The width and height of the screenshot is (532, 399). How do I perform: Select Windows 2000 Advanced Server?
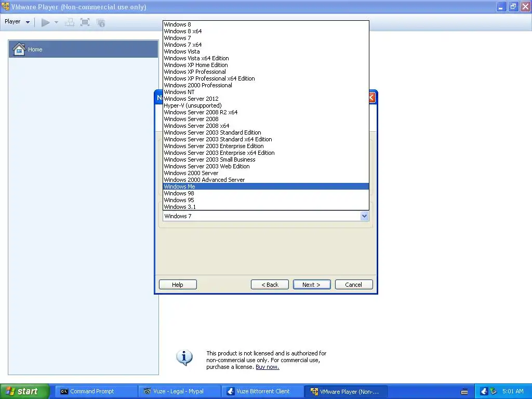[266, 180]
